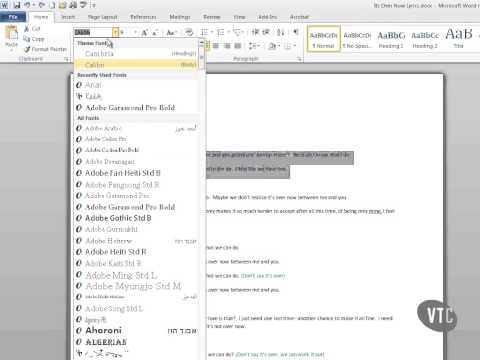Select the Format Painter tool
The height and width of the screenshot is (360, 480).
(x=45, y=49)
